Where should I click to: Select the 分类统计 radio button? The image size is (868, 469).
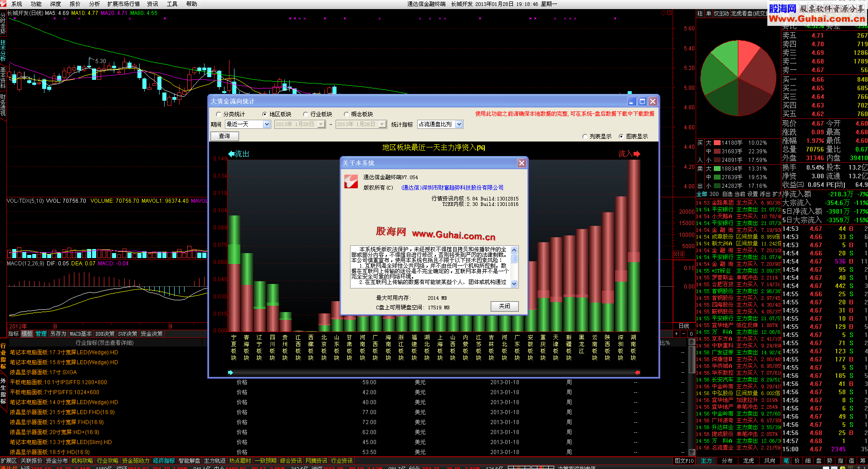pos(219,114)
